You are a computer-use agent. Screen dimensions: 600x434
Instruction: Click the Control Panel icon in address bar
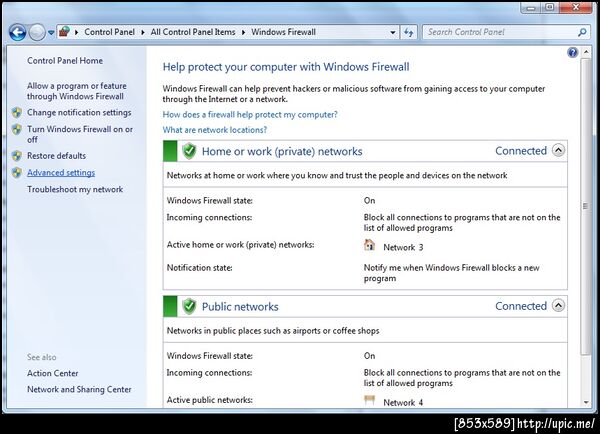[x=64, y=31]
